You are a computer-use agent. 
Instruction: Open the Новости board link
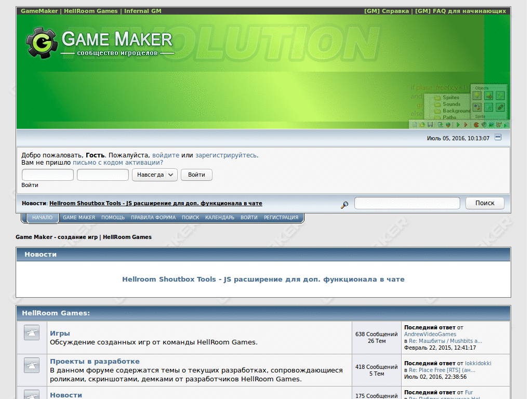click(66, 395)
